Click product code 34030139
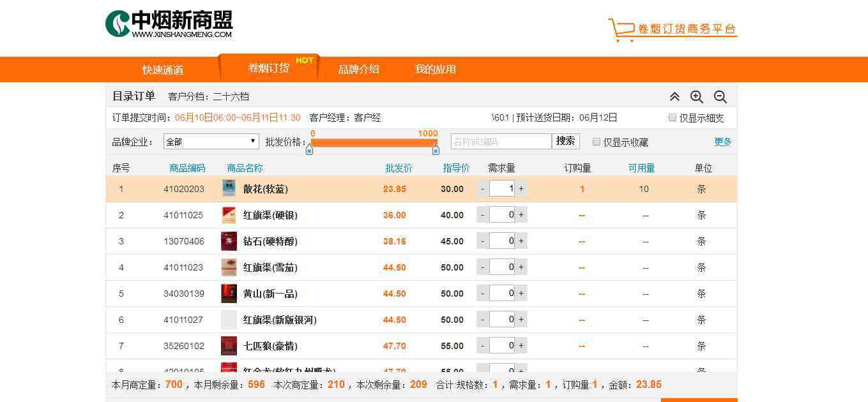This screenshot has width=868, height=402. pyautogui.click(x=184, y=294)
